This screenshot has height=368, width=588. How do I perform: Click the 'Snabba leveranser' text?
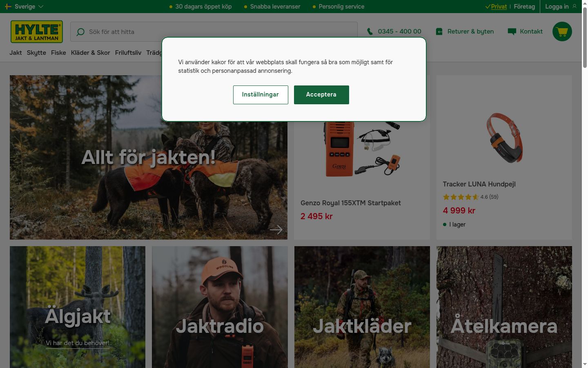pyautogui.click(x=275, y=7)
